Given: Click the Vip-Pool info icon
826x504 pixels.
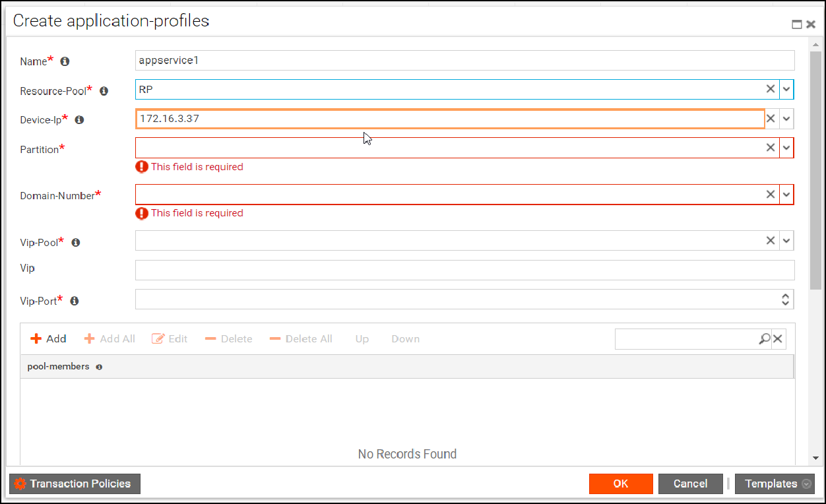Looking at the screenshot, I should pos(76,243).
